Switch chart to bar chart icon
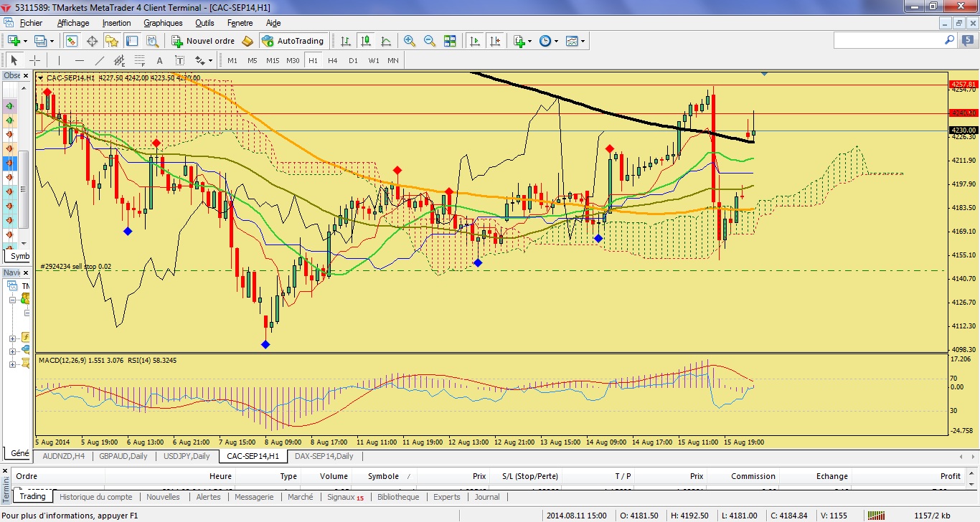 click(346, 41)
